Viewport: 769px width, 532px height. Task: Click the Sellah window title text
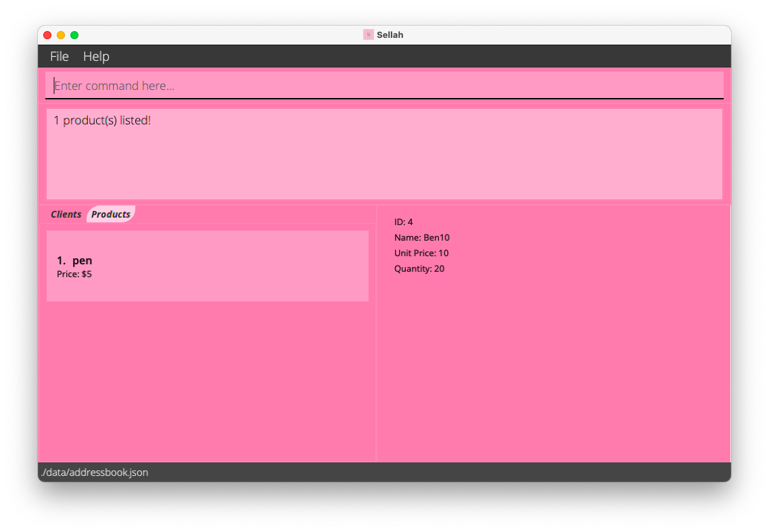(390, 34)
